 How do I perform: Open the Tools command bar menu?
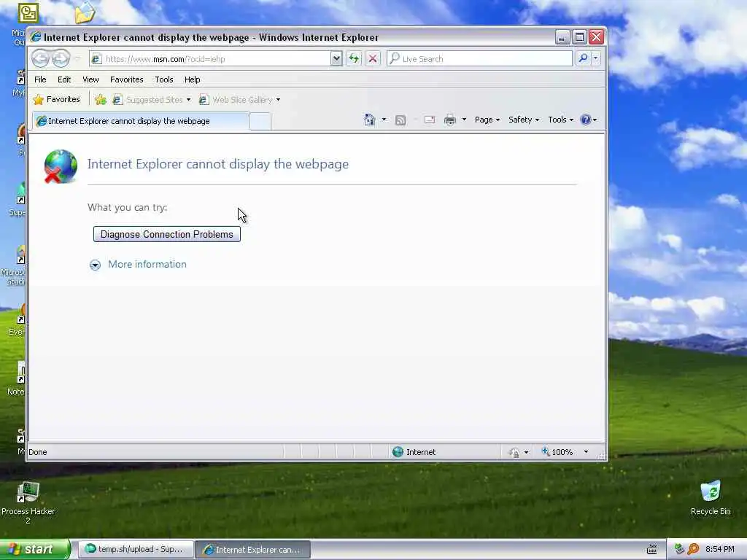pyautogui.click(x=560, y=120)
